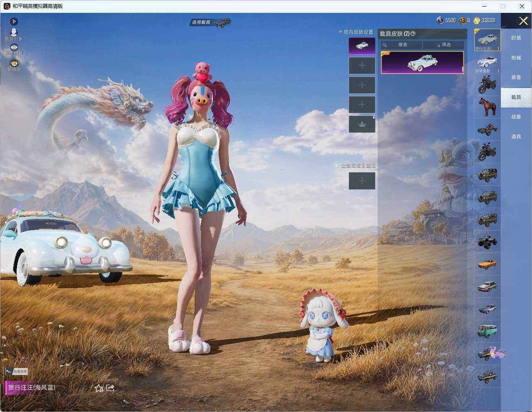Open the help icon next to 载具皮肤 (2)
The height and width of the screenshot is (412, 532).
click(412, 34)
